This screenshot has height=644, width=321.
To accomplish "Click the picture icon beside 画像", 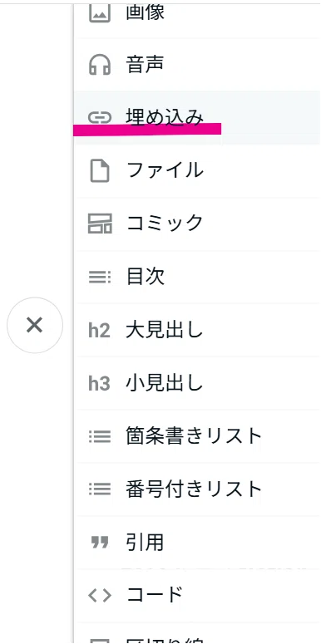I will coord(100,13).
